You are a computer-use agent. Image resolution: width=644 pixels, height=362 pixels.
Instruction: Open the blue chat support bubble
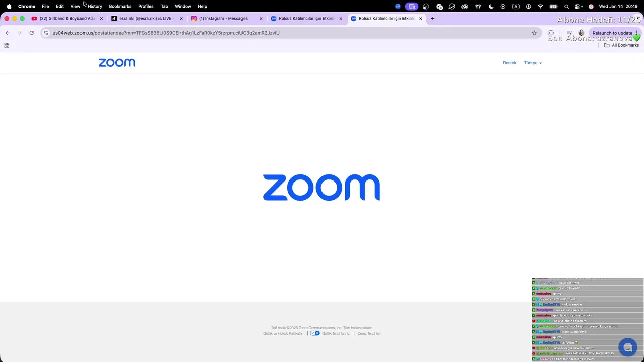tap(627, 347)
